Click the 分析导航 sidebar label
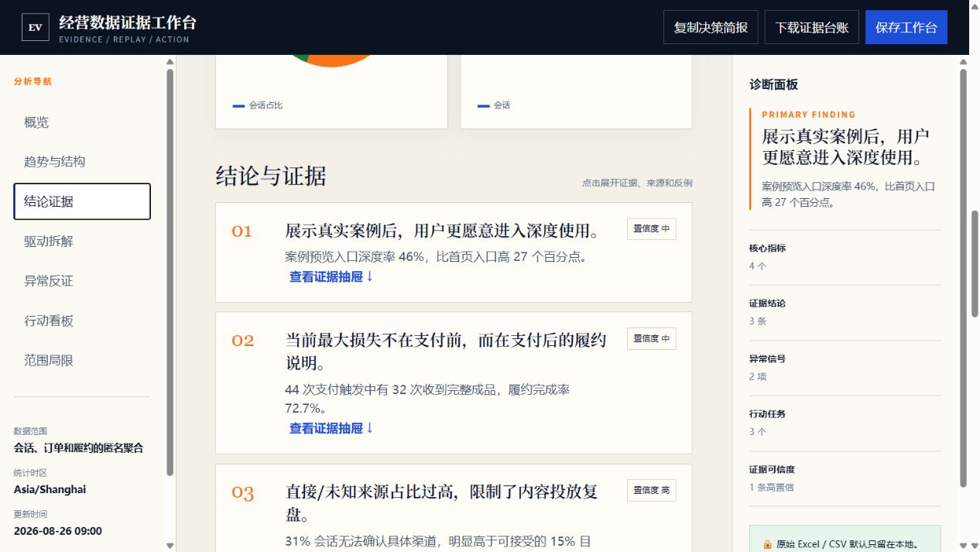Image resolution: width=980 pixels, height=552 pixels. tap(33, 81)
